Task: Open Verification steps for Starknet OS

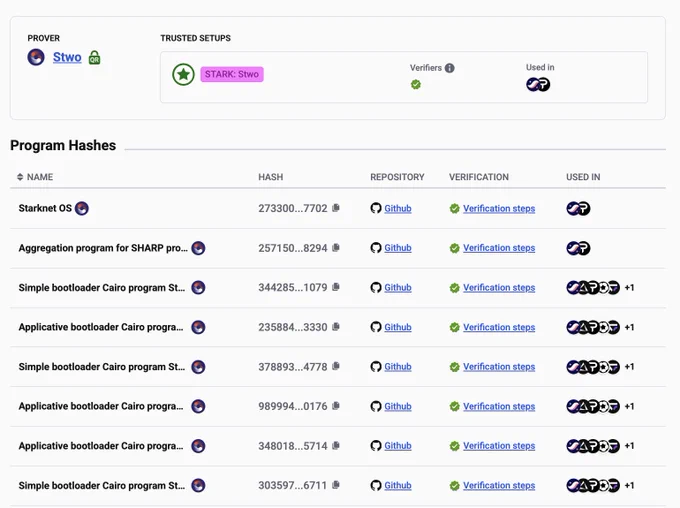Action: click(x=499, y=208)
